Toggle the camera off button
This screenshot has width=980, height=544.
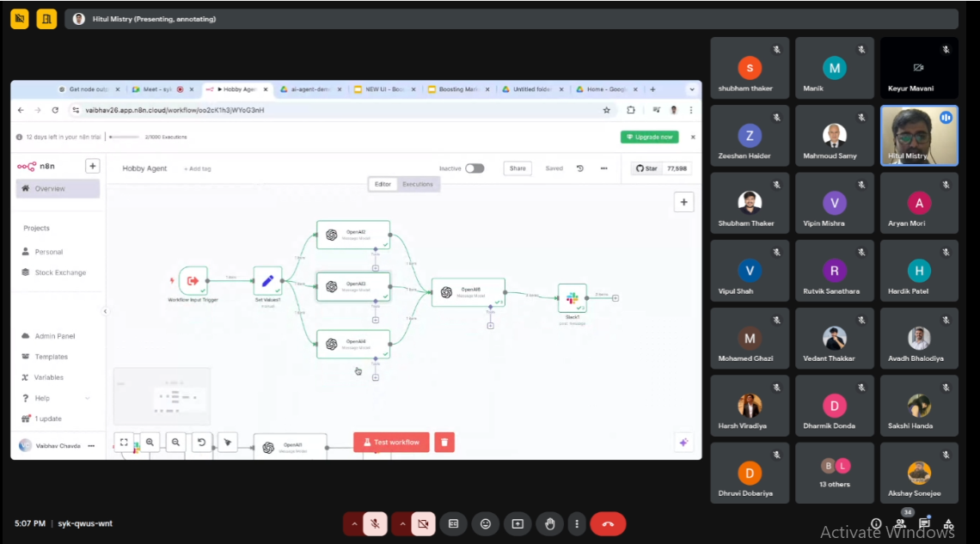(422, 523)
